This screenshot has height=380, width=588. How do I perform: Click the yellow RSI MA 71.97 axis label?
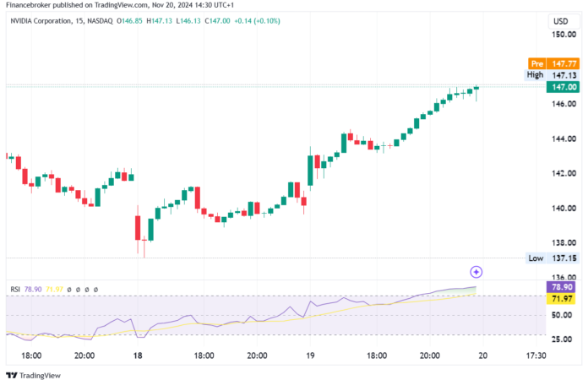click(562, 299)
